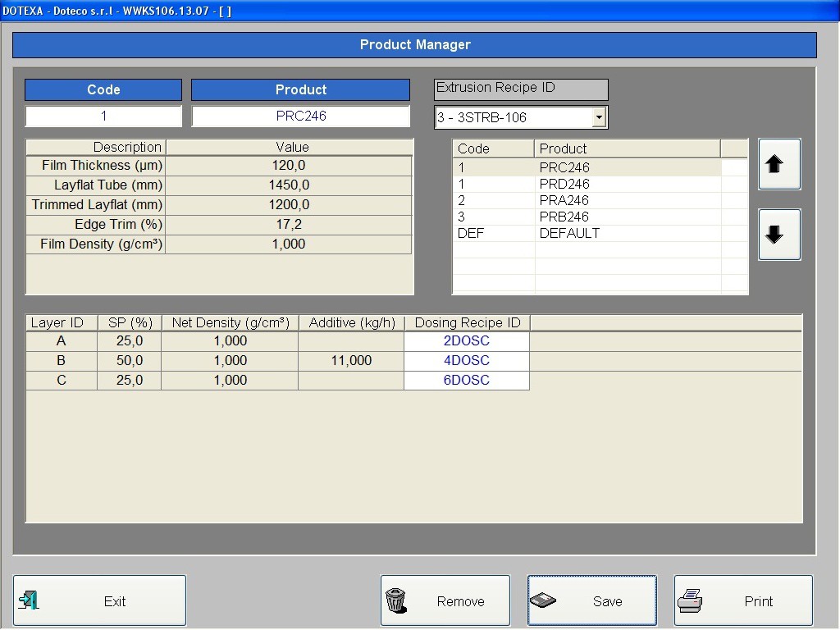
Task: Click the Layflat Tube (mm) description label
Action: pos(96,185)
